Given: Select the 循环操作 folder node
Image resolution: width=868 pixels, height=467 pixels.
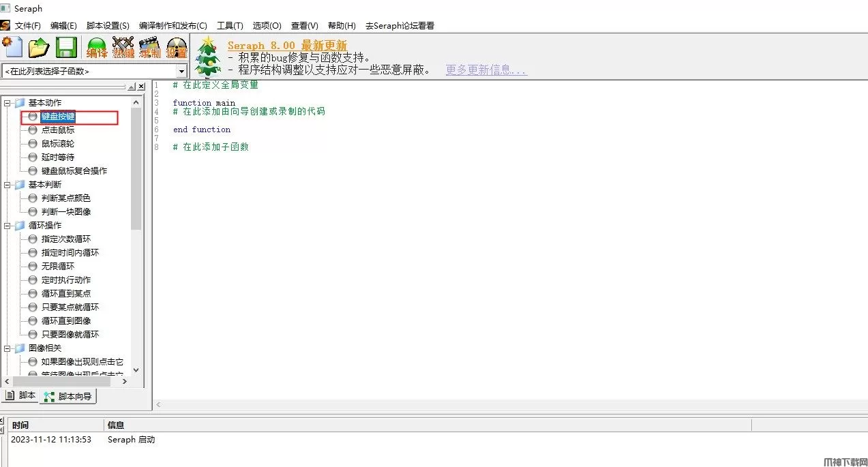Looking at the screenshot, I should (x=44, y=226).
